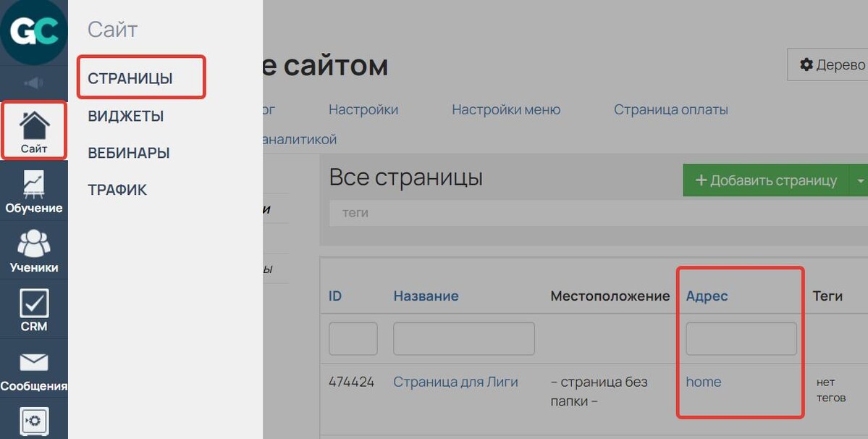Expand the Добавить страницу dropdown arrow
The width and height of the screenshot is (868, 439).
click(859, 180)
